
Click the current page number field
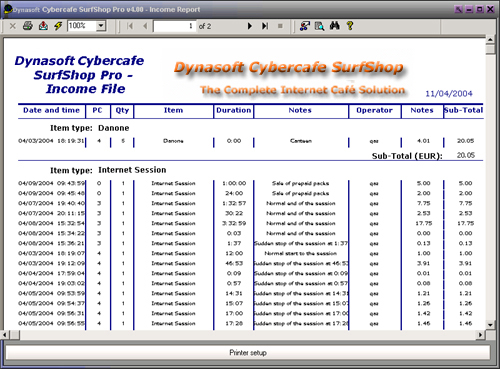[174, 26]
